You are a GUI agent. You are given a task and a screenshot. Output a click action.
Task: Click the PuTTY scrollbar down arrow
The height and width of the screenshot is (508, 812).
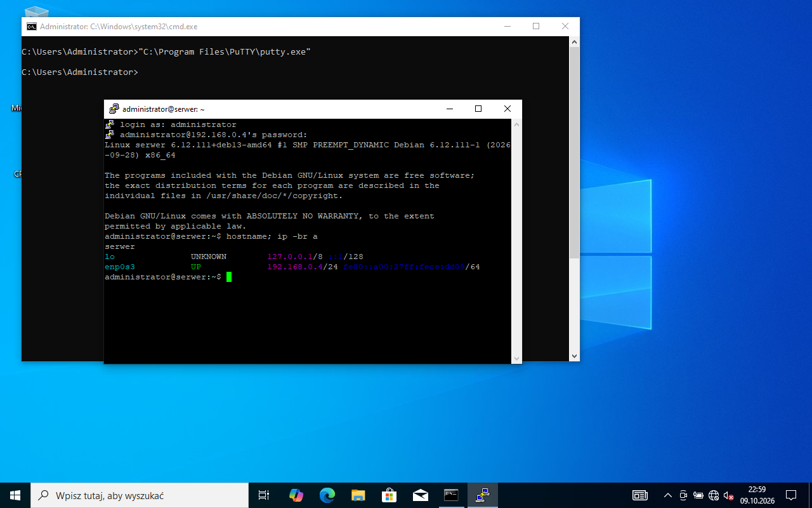click(516, 358)
